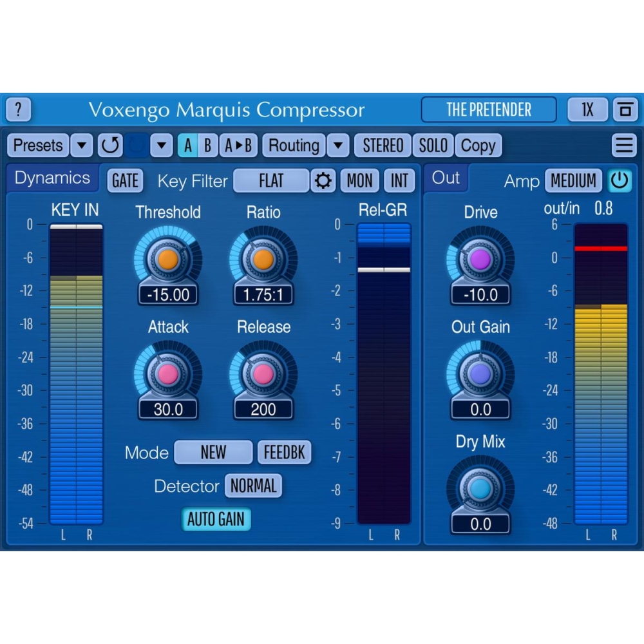The width and height of the screenshot is (644, 644).
Task: Open the hamburger settings menu
Action: [624, 146]
